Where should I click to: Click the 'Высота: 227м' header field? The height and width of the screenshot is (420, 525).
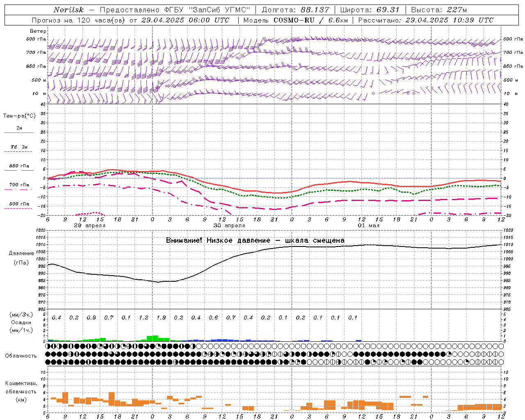pyautogui.click(x=439, y=10)
